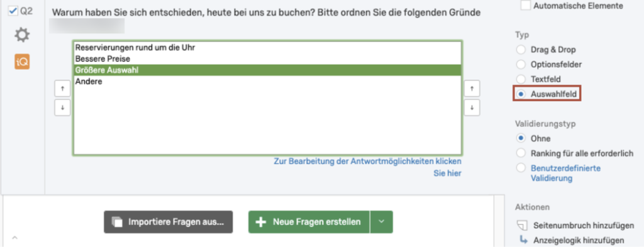
Task: Select the highlighted 'Größere Auswahl' item
Action: (x=267, y=70)
